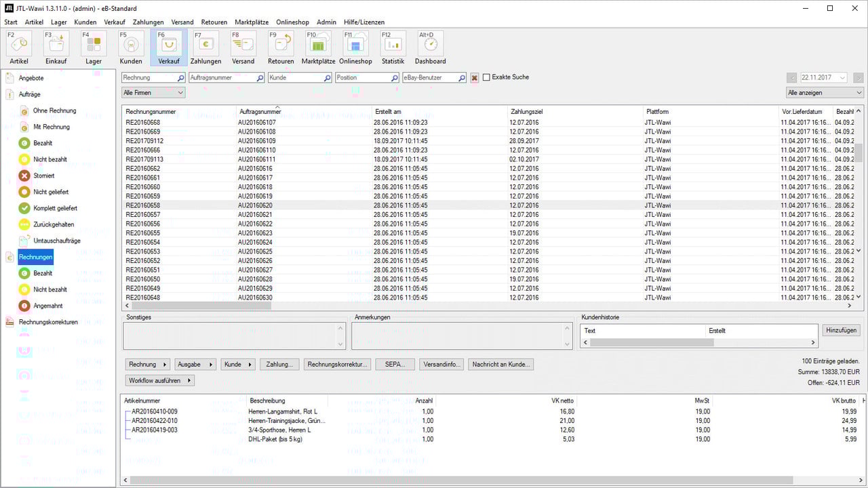The width and height of the screenshot is (868, 488).
Task: Select Angemahnt invoices in the sidebar
Action: pos(47,306)
